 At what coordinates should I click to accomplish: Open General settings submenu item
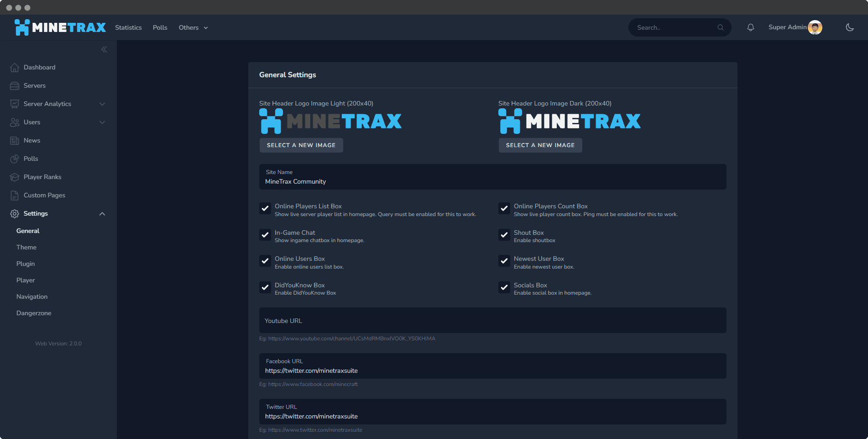28,231
